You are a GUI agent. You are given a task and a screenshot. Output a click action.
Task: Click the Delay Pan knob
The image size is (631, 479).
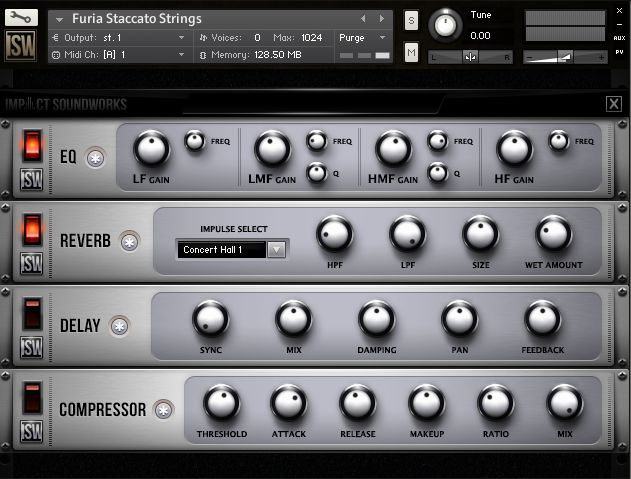point(460,319)
